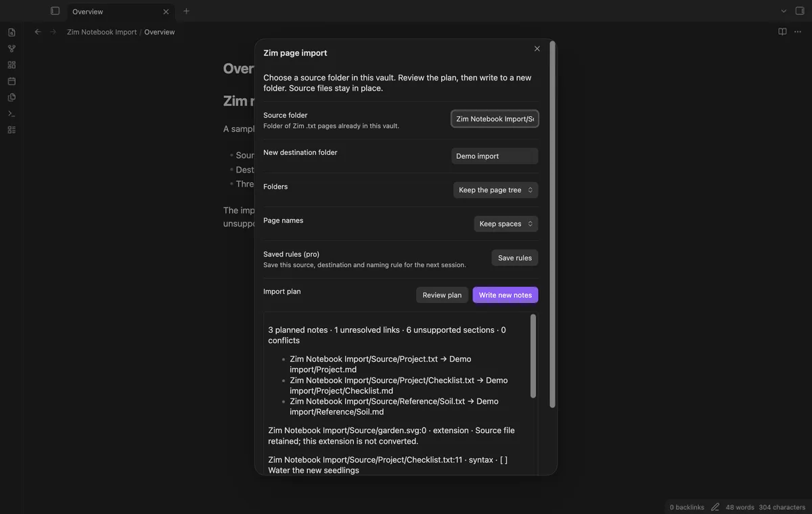Click the lowest icon in the left ribbon
812x514 pixels.
tap(12, 130)
